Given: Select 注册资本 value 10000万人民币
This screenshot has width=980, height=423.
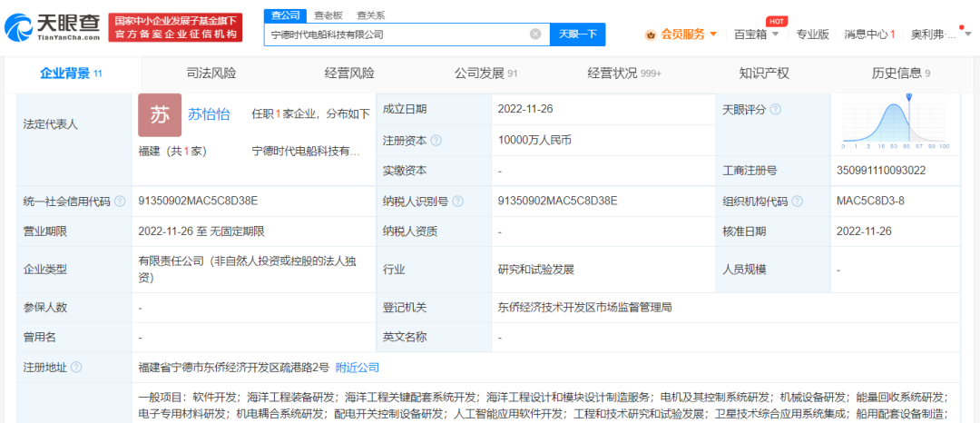Looking at the screenshot, I should (x=534, y=141).
